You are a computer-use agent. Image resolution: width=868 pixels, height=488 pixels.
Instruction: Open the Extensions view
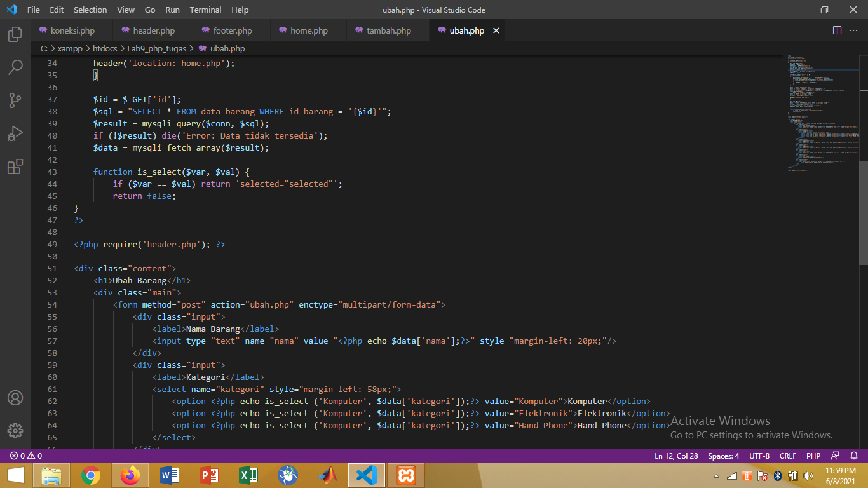(15, 166)
